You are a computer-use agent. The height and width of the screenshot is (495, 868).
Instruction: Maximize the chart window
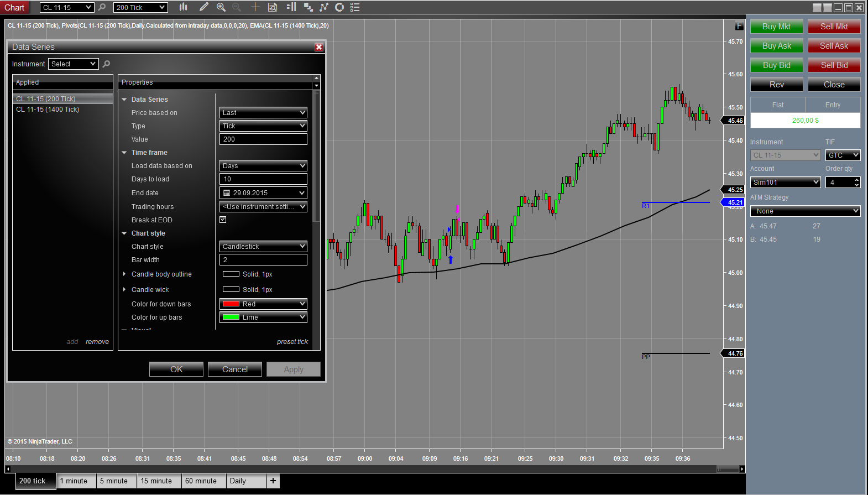(849, 8)
